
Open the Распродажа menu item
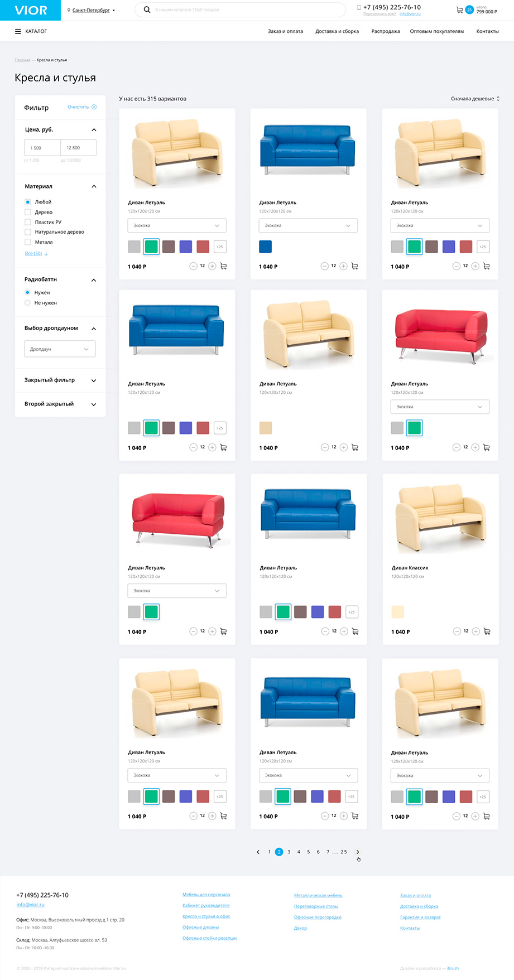(386, 31)
